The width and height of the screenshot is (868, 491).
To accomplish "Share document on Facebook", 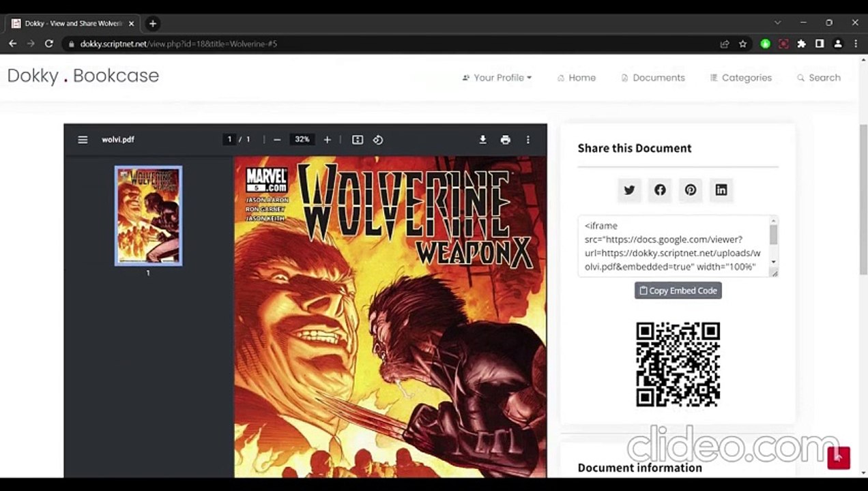I will [660, 190].
